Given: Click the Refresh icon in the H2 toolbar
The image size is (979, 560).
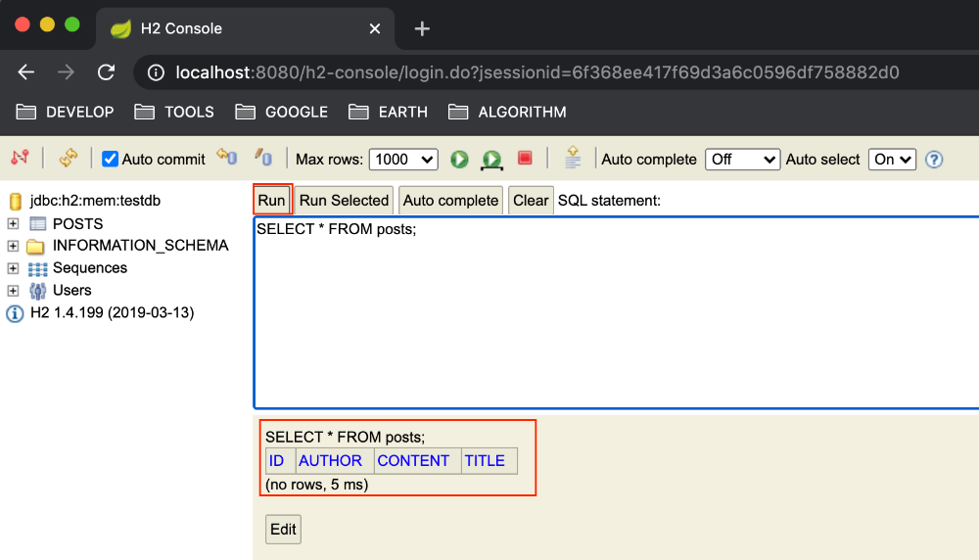Looking at the screenshot, I should pos(69,158).
